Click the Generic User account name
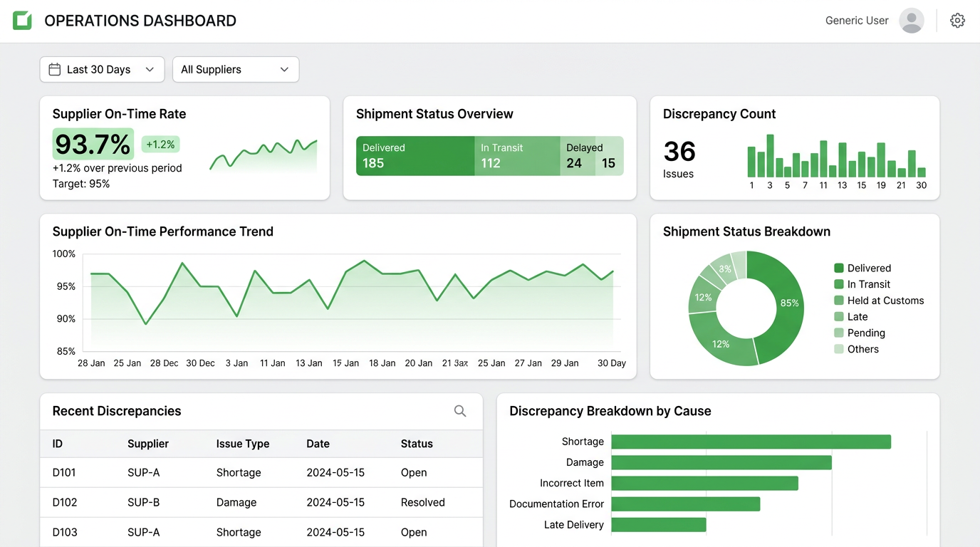980x547 pixels. pyautogui.click(x=856, y=21)
